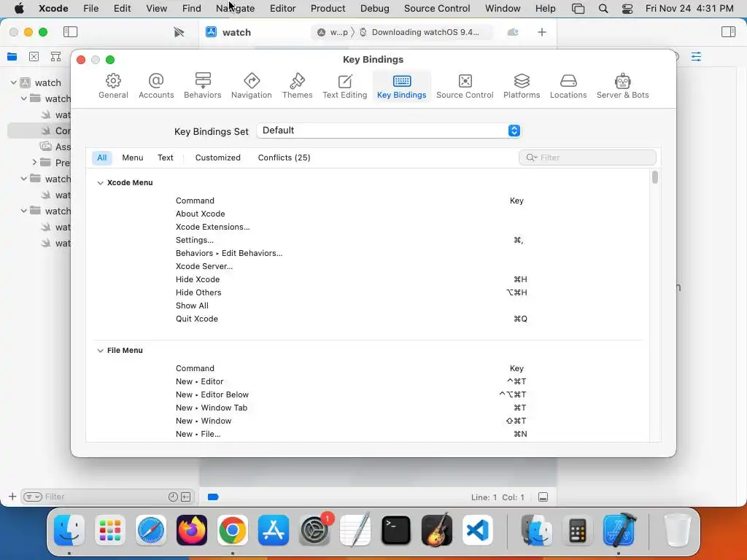The width and height of the screenshot is (747, 560).
Task: Collapse the watch project tree root
Action: (14, 82)
